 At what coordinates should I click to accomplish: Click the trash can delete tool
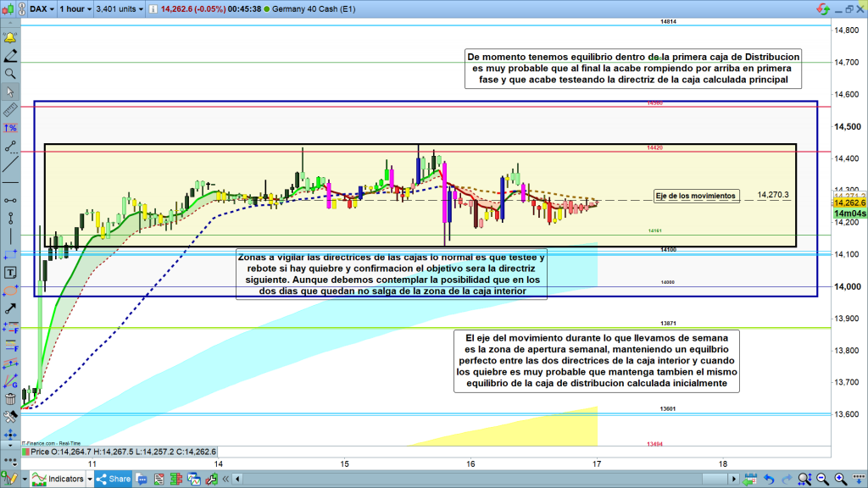10,399
